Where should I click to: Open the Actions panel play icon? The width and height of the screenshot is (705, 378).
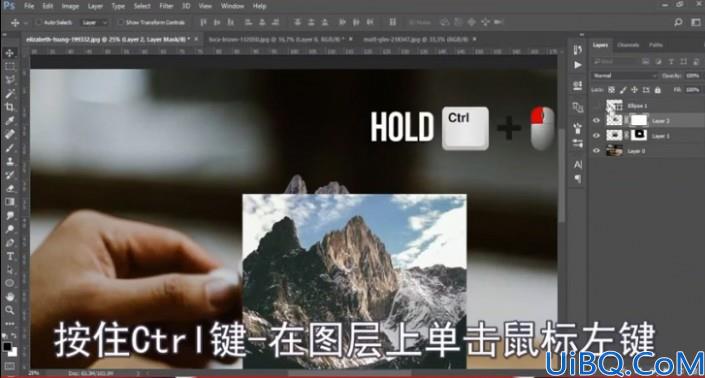click(578, 65)
